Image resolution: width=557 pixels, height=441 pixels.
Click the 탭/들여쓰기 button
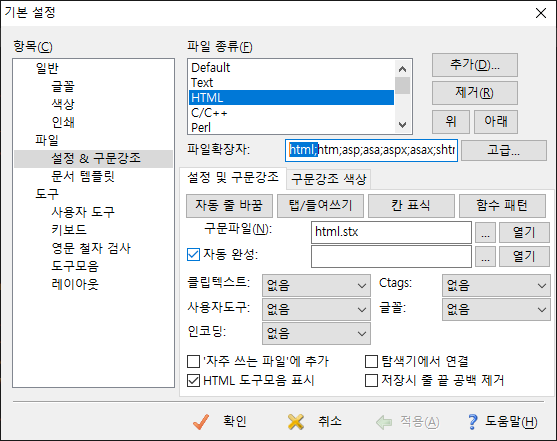(320, 206)
